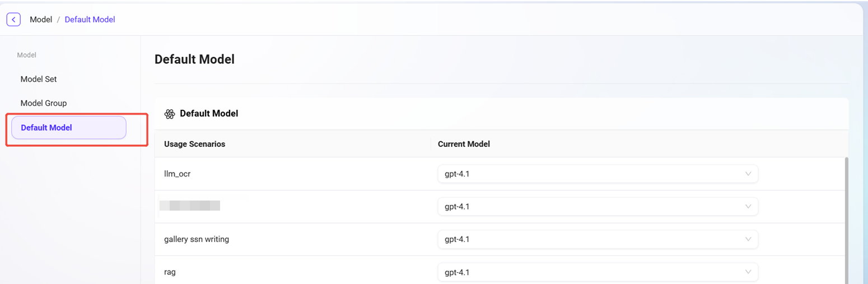Open the llm_ocr model dropdown
This screenshot has width=868, height=284.
tap(597, 174)
